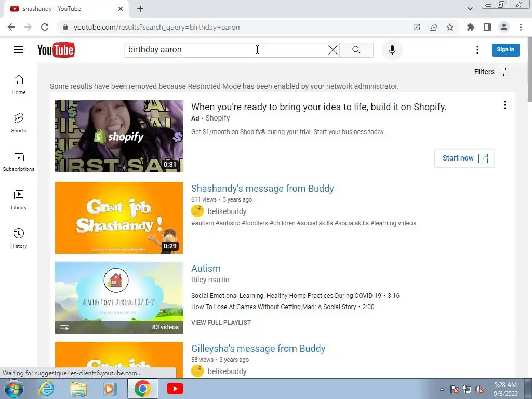Open the Shopify ad title link
Screen dimensions: 532x399
click(x=318, y=107)
